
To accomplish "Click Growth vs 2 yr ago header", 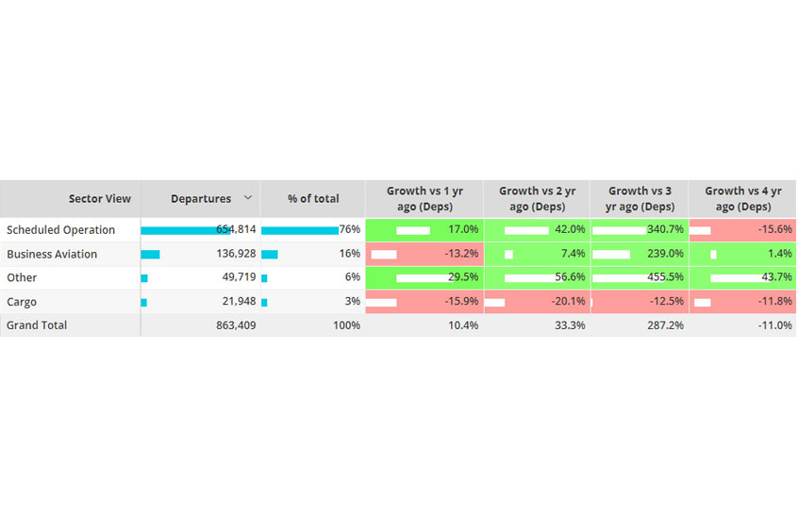I will pos(537,199).
